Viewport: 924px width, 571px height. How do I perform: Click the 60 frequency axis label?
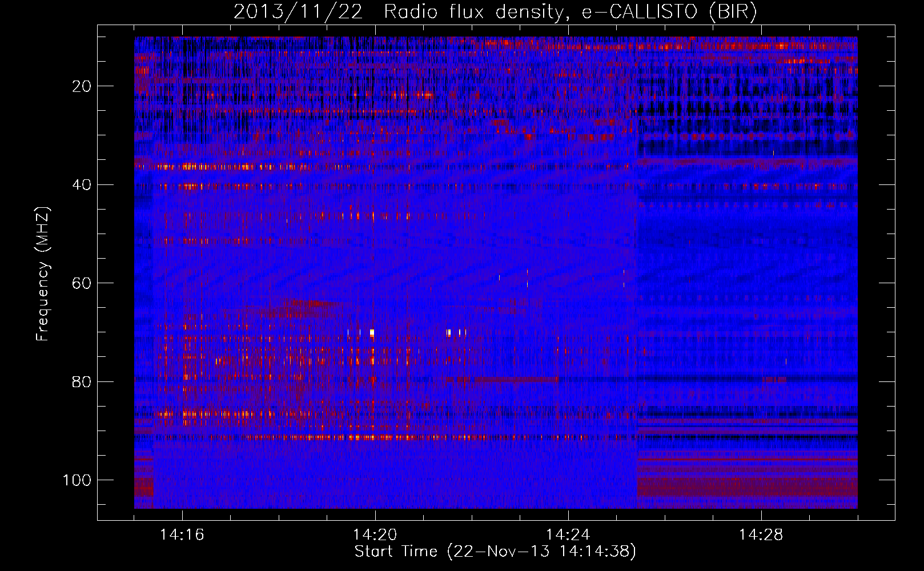[82, 283]
